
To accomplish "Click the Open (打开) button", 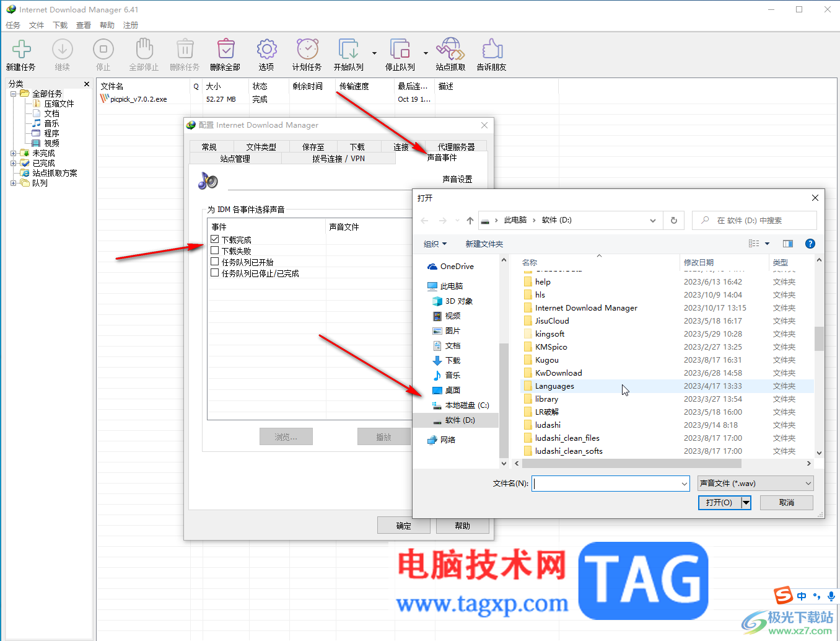I will [719, 503].
